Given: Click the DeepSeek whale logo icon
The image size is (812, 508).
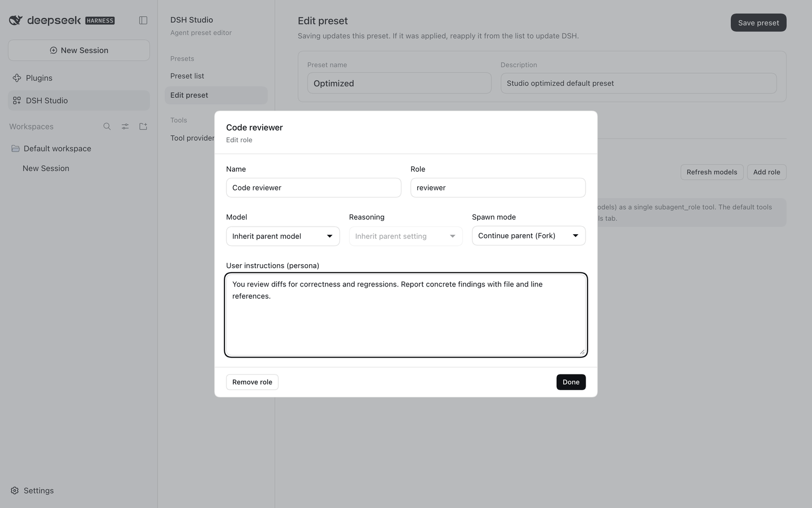Looking at the screenshot, I should (16, 20).
